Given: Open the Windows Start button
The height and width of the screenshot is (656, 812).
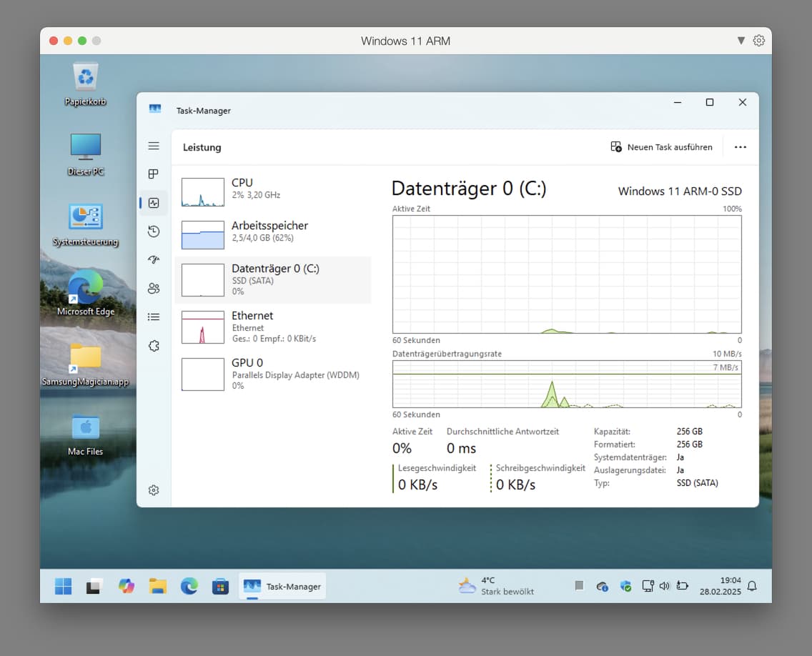Looking at the screenshot, I should tap(63, 586).
